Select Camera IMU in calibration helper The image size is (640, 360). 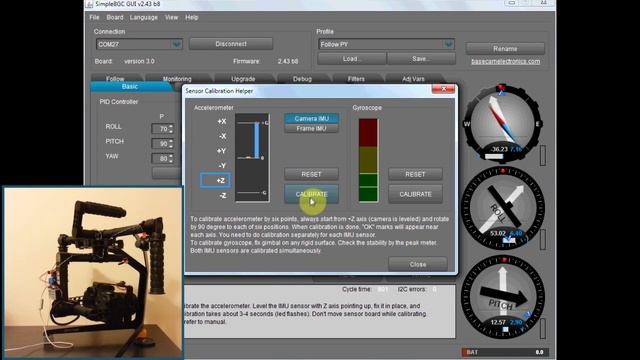point(311,118)
